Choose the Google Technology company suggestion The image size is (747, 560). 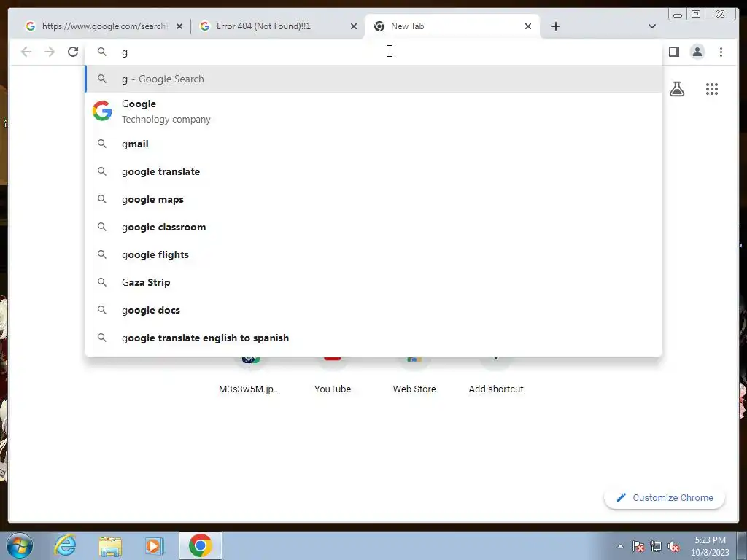click(373, 111)
